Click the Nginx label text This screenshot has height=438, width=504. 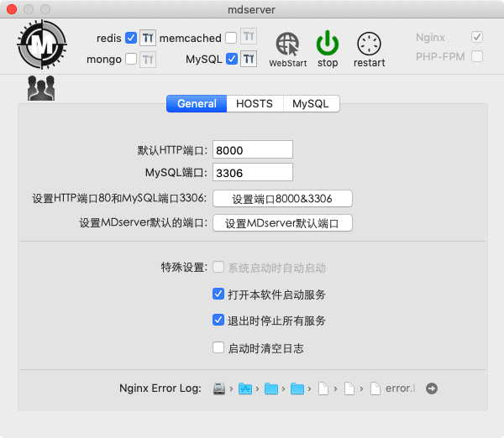[x=430, y=37]
